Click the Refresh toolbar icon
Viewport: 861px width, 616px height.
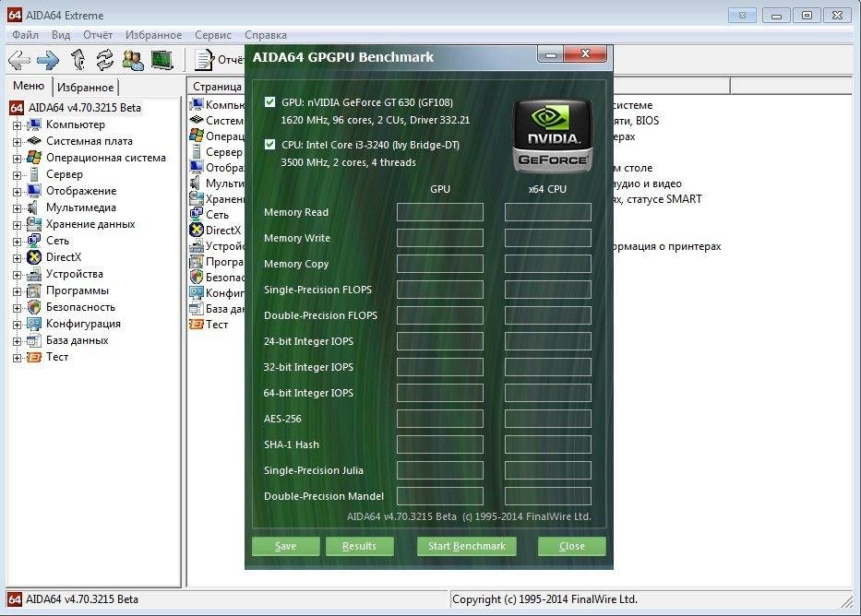(104, 60)
